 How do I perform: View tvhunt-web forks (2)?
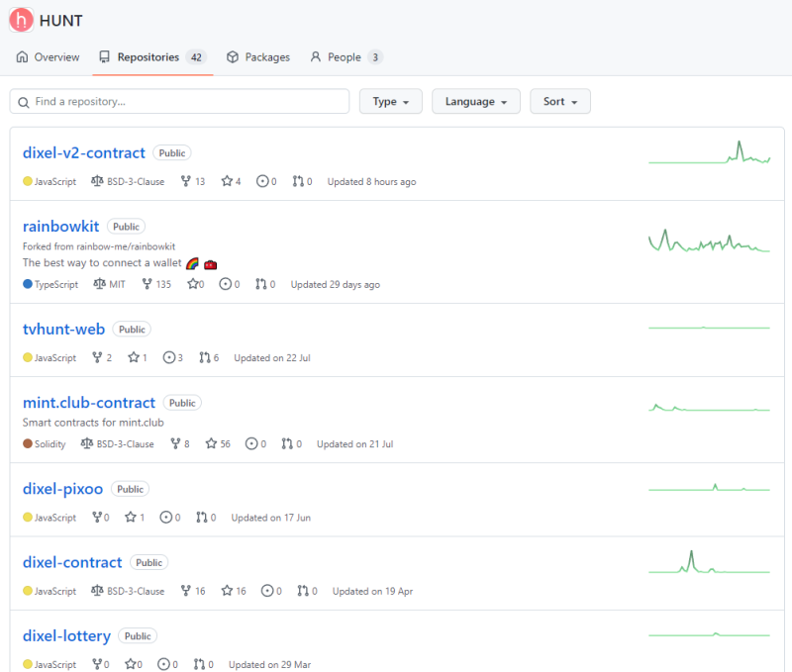click(x=102, y=357)
